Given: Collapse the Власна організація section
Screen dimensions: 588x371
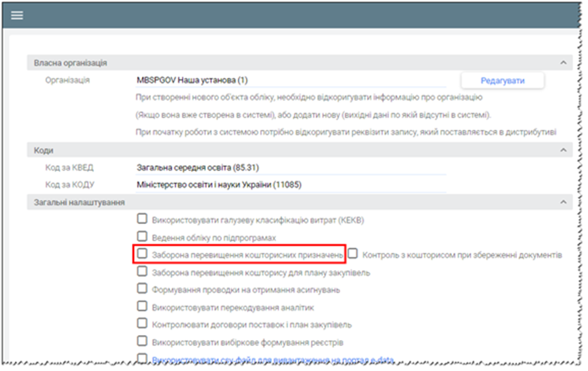Looking at the screenshot, I should point(563,63).
